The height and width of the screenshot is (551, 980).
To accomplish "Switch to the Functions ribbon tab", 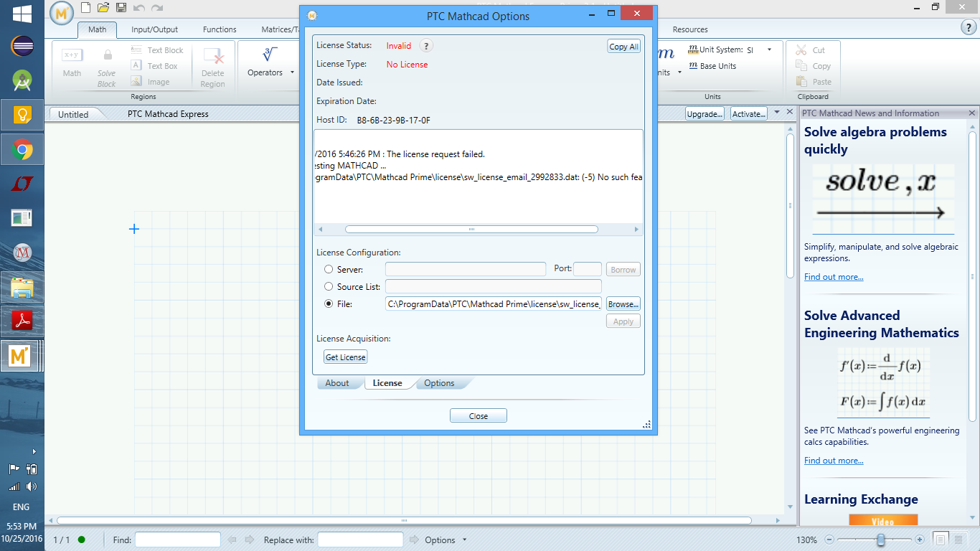I will 220,29.
